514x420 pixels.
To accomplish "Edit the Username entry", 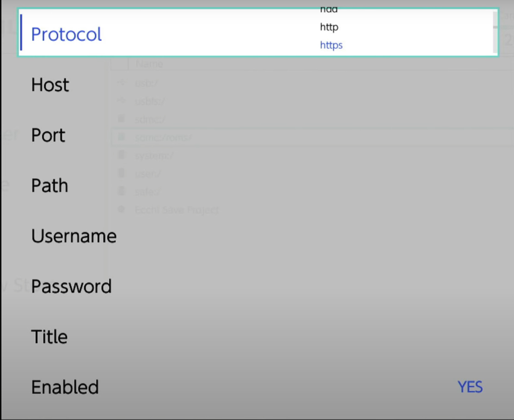I will click(257, 236).
